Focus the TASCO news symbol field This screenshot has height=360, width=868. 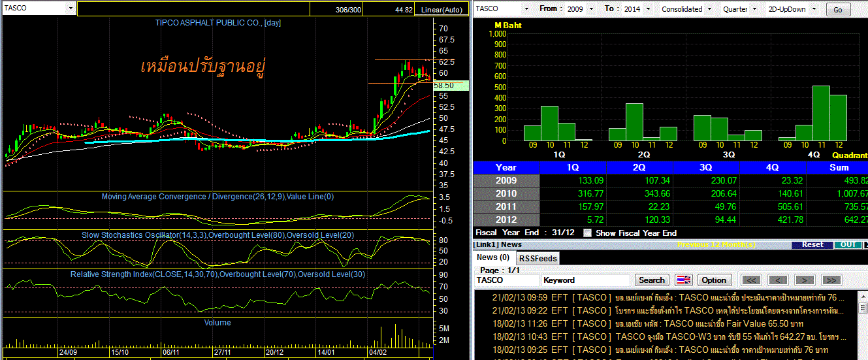506,280
